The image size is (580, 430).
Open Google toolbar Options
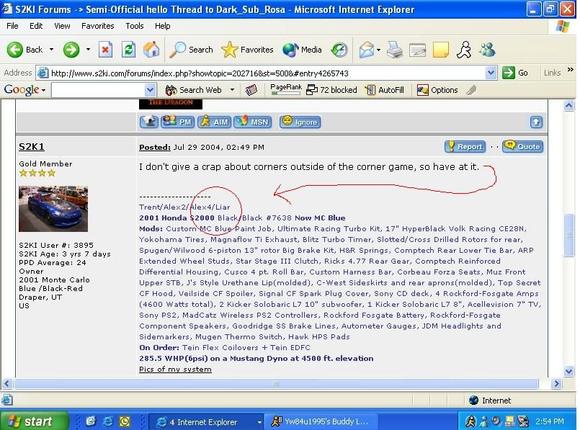tap(437, 90)
